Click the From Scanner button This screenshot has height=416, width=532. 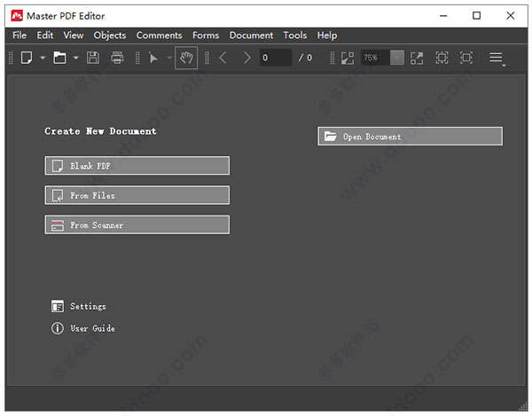click(x=137, y=224)
